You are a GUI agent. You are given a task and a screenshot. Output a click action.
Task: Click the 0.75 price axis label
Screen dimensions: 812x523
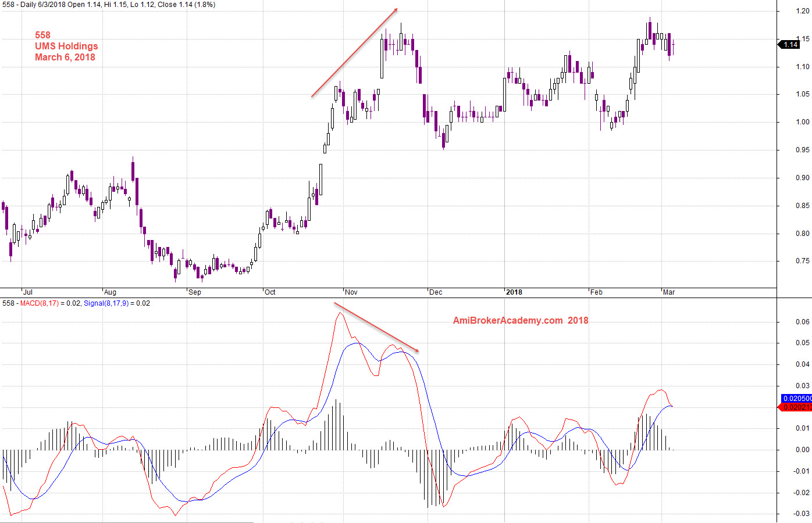point(803,261)
